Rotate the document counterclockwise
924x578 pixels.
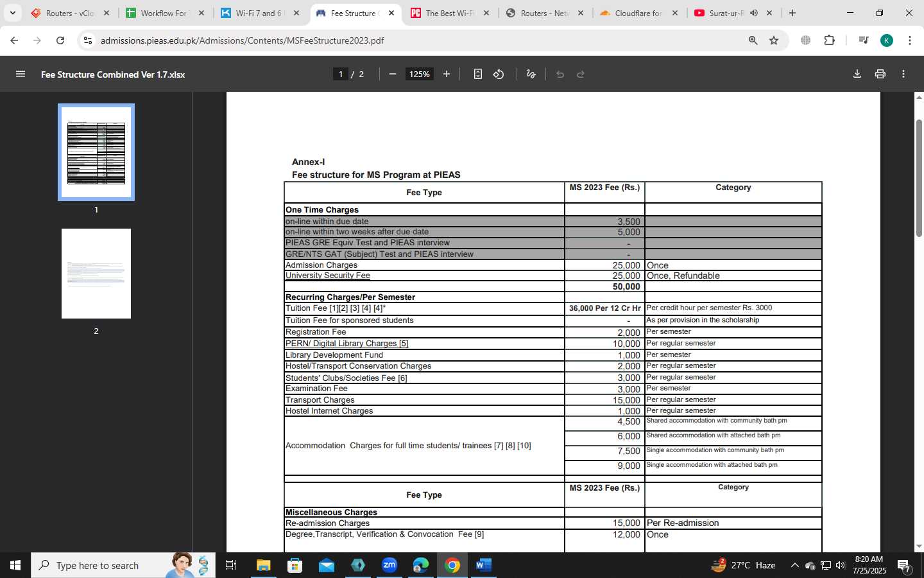click(499, 74)
